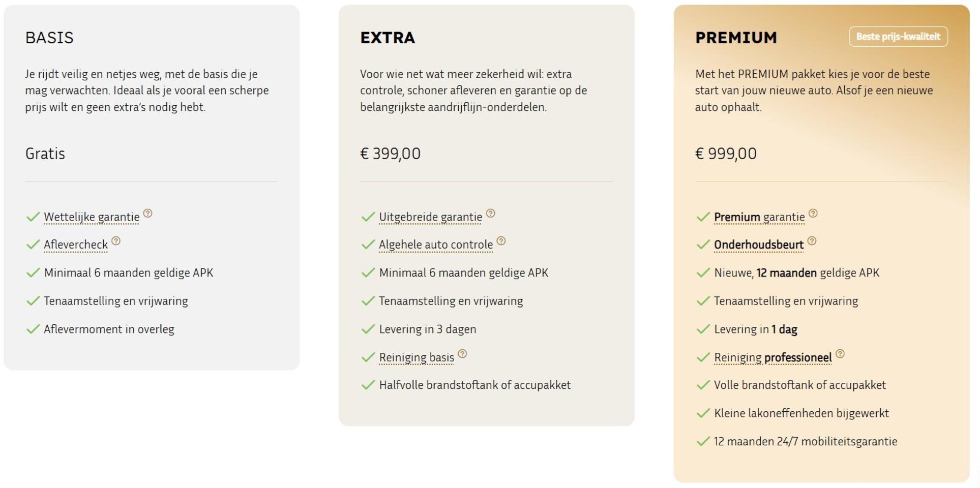Click the Uitgebreide garantie link
This screenshot has height=488, width=980.
point(430,217)
